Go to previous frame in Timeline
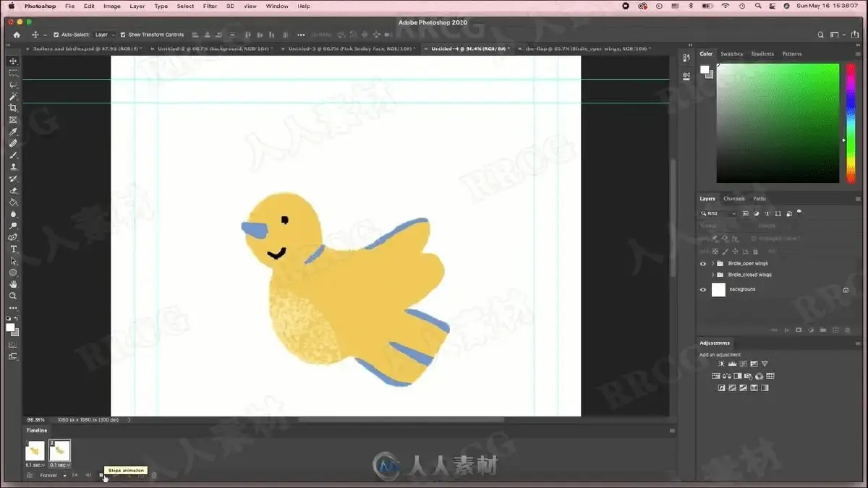Image resolution: width=868 pixels, height=488 pixels. pos(88,475)
